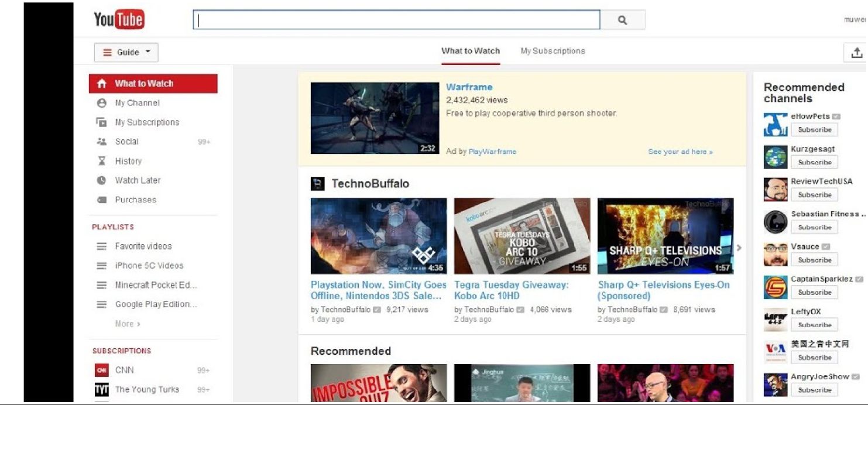Click the What to Watch home icon
The height and width of the screenshot is (453, 868).
point(102,84)
